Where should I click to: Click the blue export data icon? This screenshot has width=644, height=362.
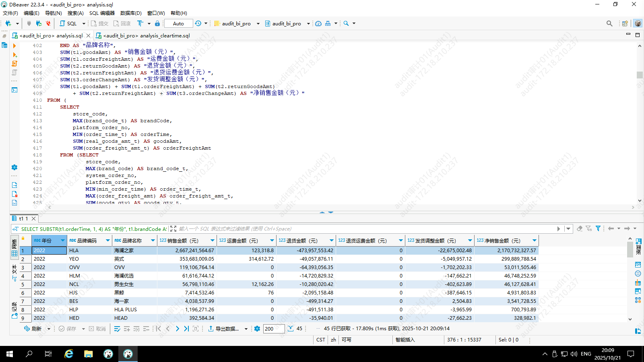[211, 329]
